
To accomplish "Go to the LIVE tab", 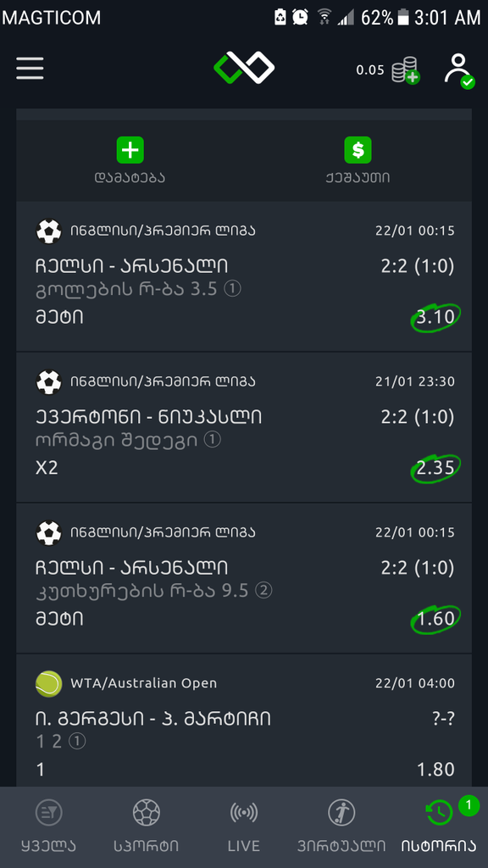I will (x=244, y=826).
